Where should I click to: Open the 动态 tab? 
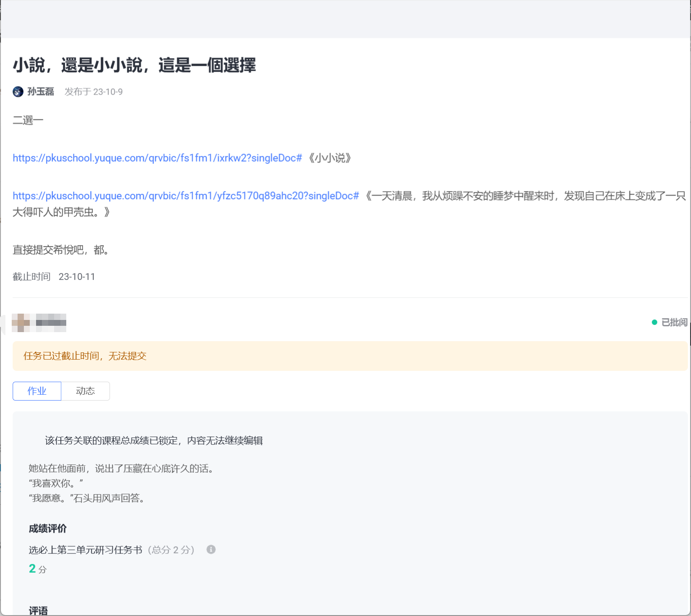(x=85, y=391)
